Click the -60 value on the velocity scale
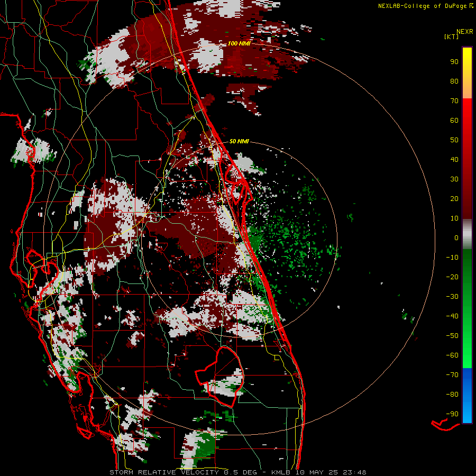The width and height of the screenshot is (476, 476). [452, 355]
